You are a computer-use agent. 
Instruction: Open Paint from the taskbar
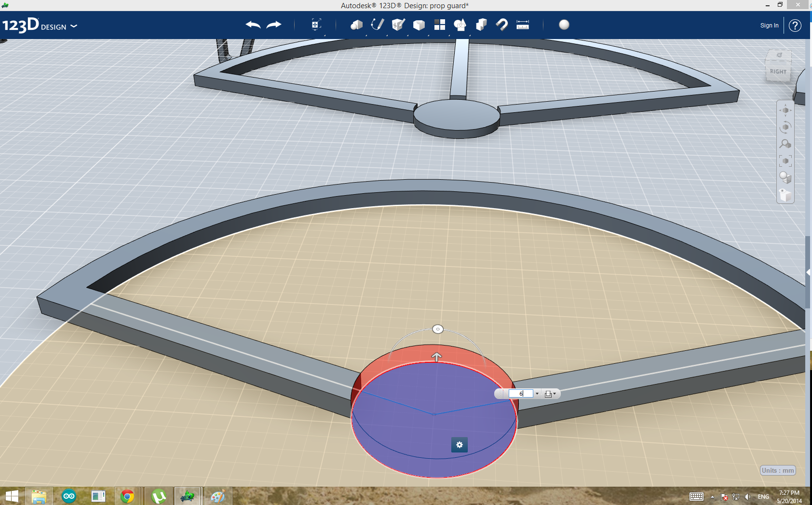point(217,496)
